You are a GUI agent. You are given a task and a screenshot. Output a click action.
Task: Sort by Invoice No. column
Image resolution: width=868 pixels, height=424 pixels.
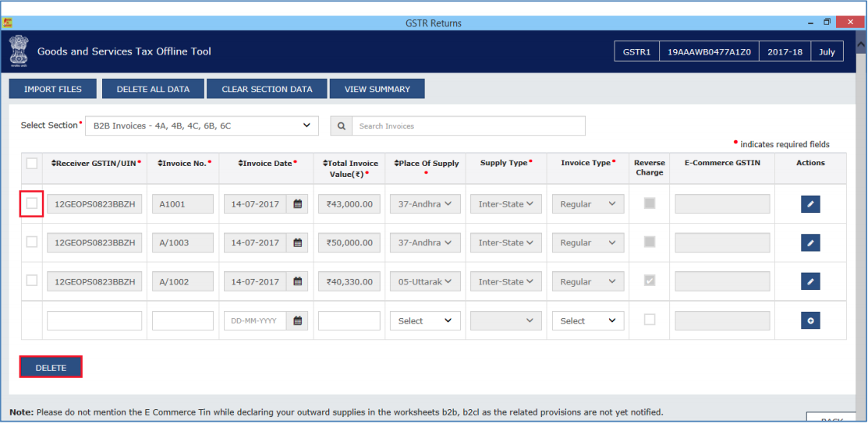(x=182, y=163)
